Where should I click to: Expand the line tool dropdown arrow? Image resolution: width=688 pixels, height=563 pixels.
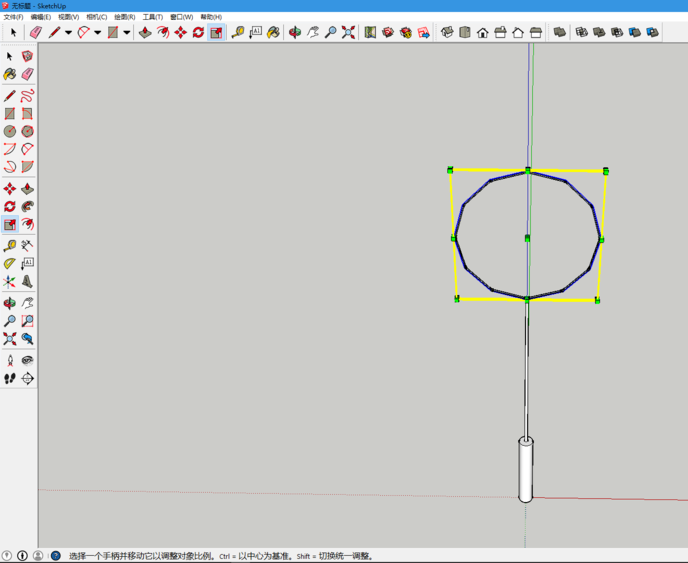[68, 32]
